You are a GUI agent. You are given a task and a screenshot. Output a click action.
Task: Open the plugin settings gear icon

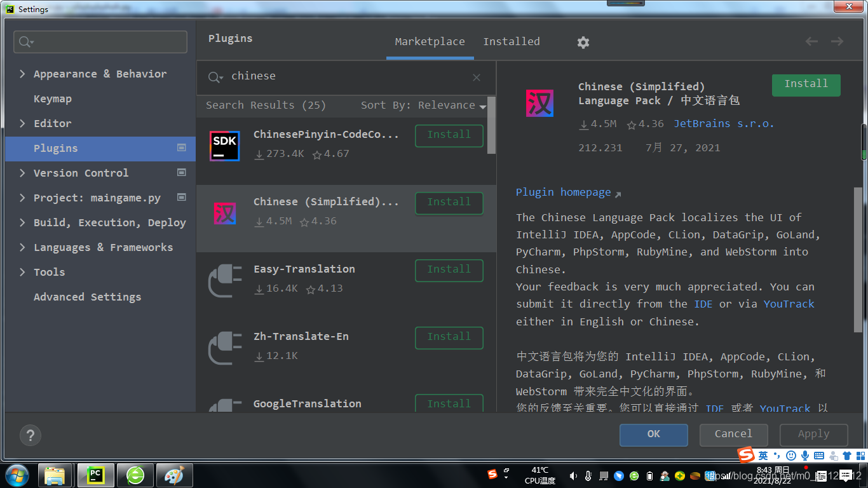coord(583,42)
